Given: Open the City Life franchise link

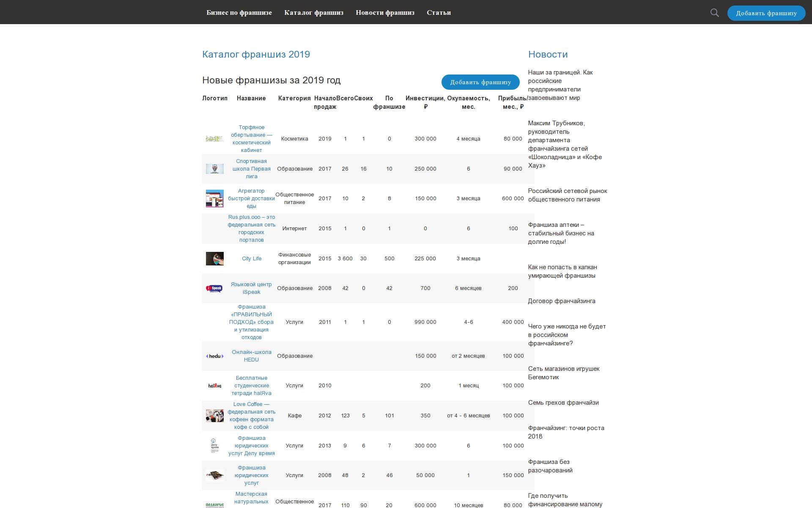Looking at the screenshot, I should pyautogui.click(x=252, y=259).
